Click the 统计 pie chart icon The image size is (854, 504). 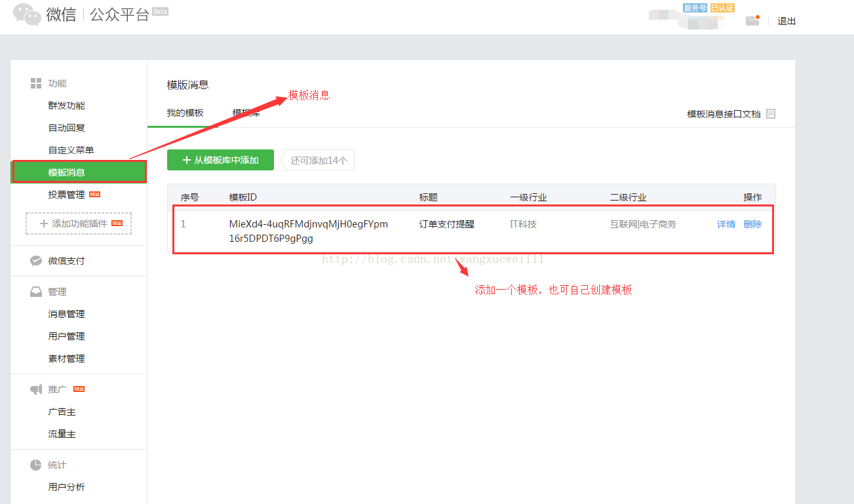[x=36, y=465]
